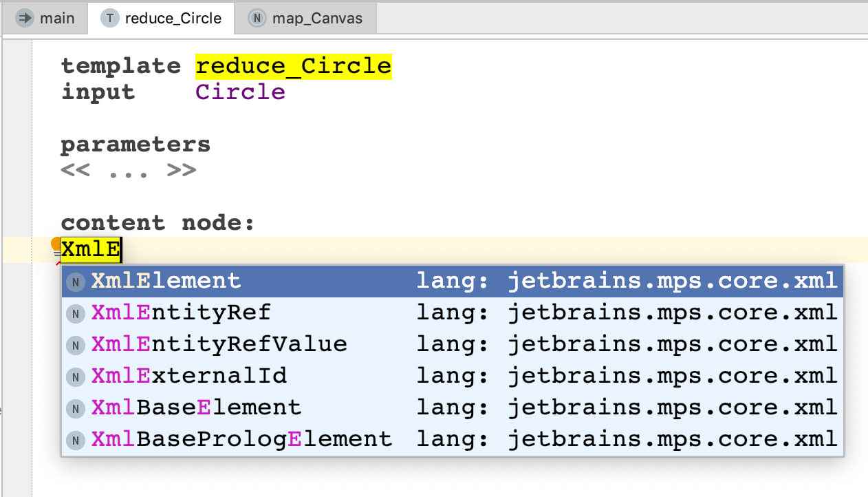Click the template keyword
Screen dimensions: 868x497
120,66
